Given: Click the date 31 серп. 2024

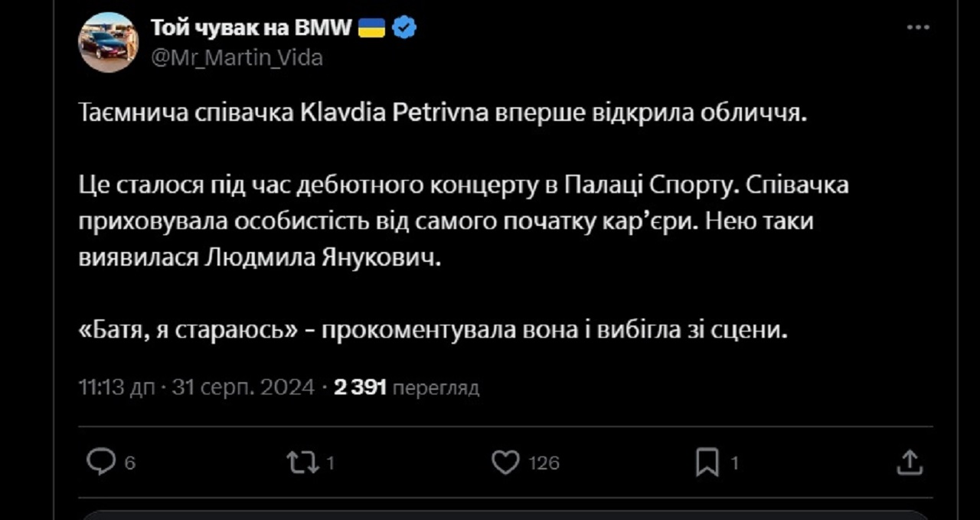Looking at the screenshot, I should [243, 388].
